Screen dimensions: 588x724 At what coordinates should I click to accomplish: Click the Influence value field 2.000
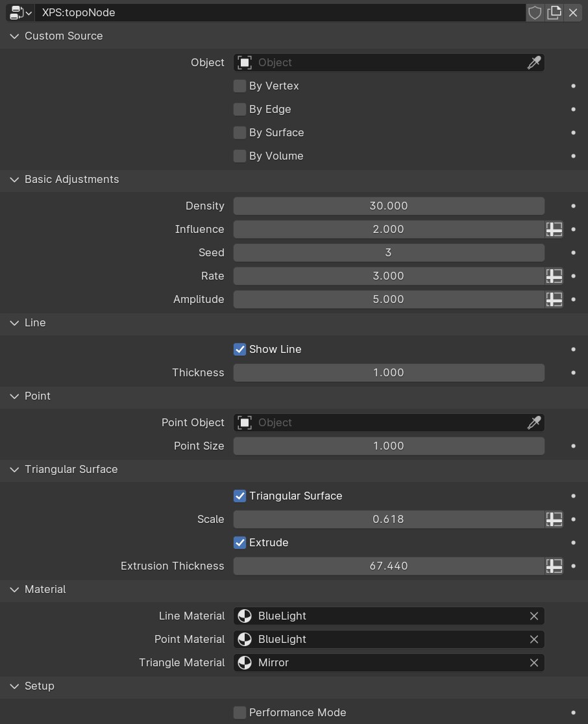389,229
